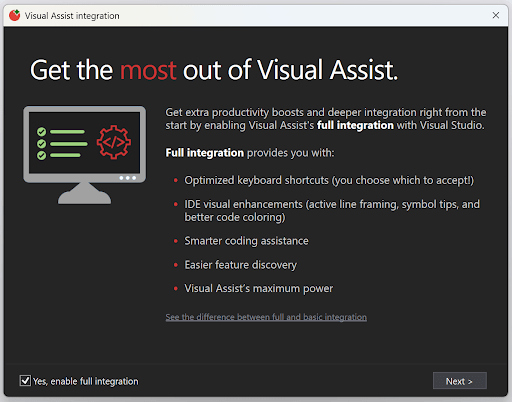This screenshot has height=402, width=512.
Task: Select the 'Optimized keyboard shortcuts' bullet text
Action: (x=329, y=180)
